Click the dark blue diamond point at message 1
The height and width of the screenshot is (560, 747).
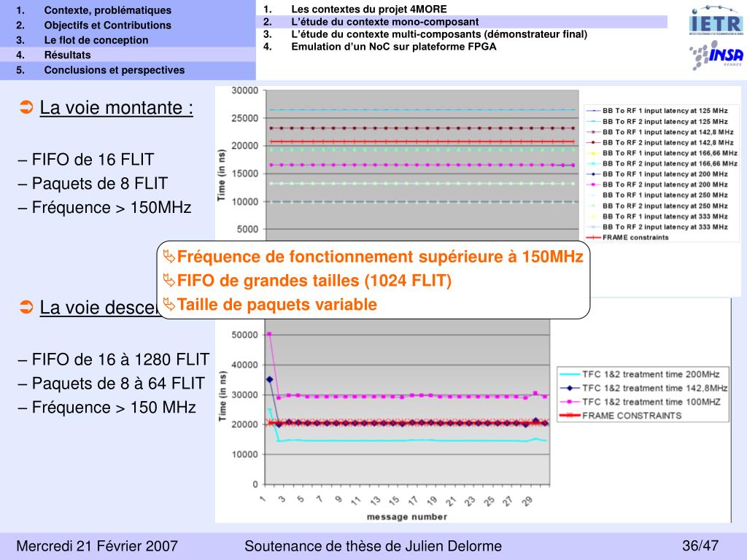(x=270, y=379)
